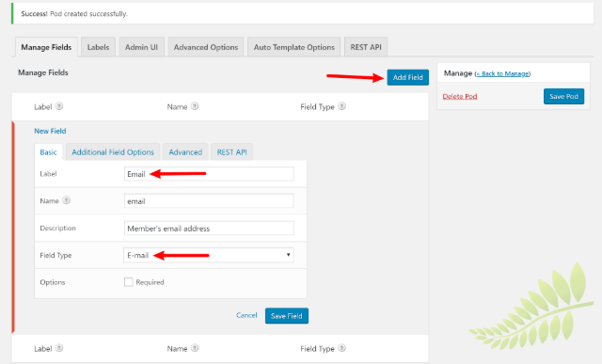Open the Admin UI tab
The height and width of the screenshot is (364, 602).
click(141, 47)
